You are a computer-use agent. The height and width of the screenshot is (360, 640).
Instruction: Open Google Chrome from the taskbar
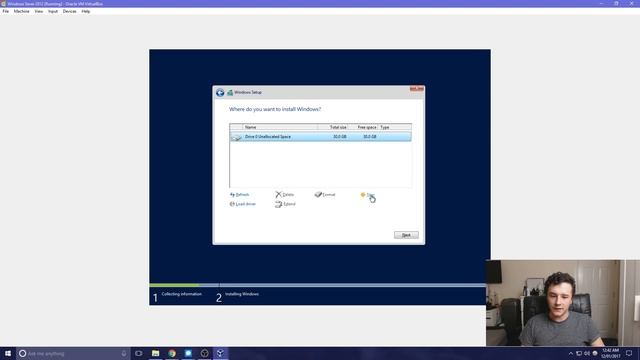(x=172, y=353)
